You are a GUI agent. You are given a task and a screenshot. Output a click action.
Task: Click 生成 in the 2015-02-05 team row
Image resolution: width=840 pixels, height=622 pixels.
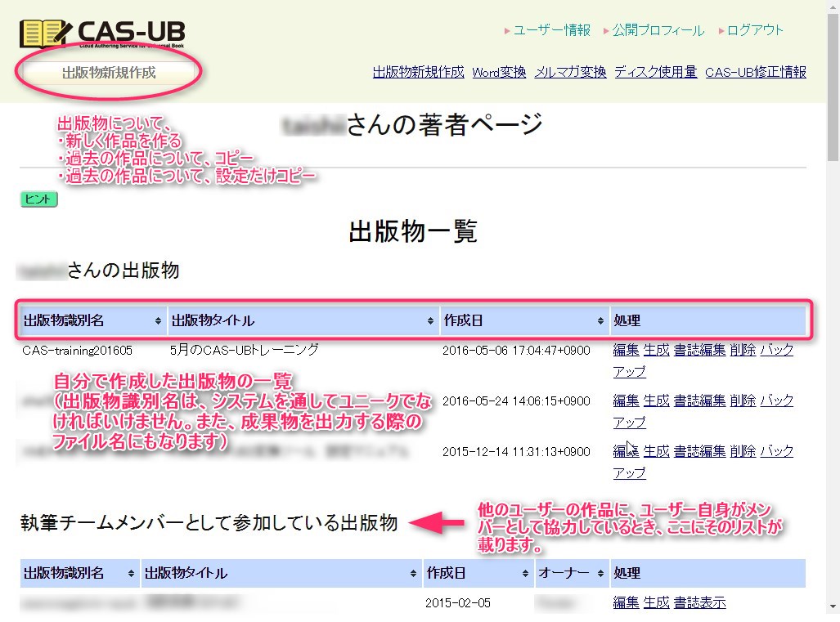tap(656, 602)
